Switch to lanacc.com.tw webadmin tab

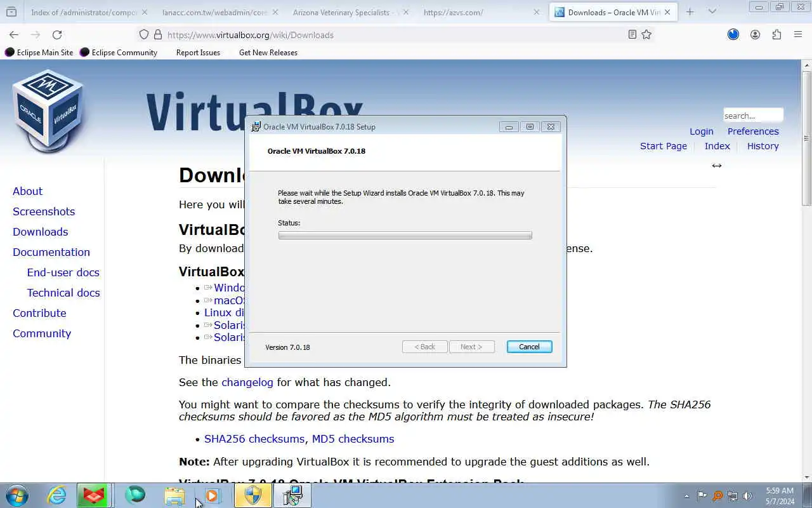point(216,12)
